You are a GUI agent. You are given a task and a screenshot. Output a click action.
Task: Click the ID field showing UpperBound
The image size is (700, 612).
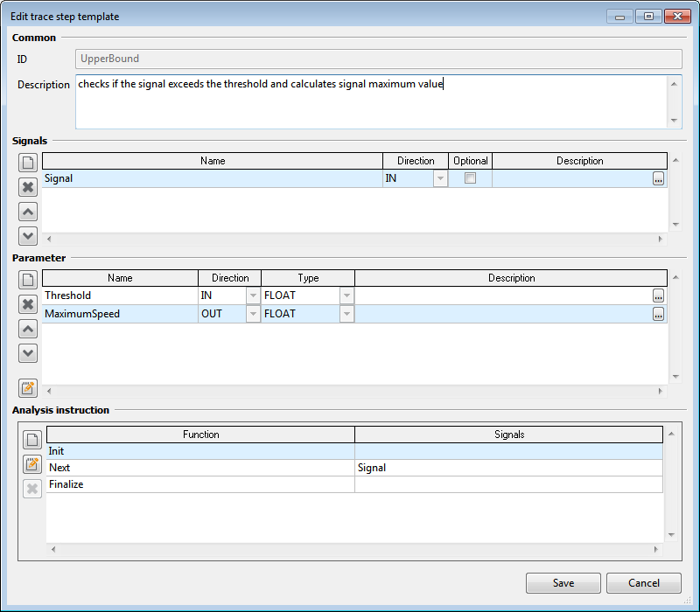pyautogui.click(x=379, y=59)
